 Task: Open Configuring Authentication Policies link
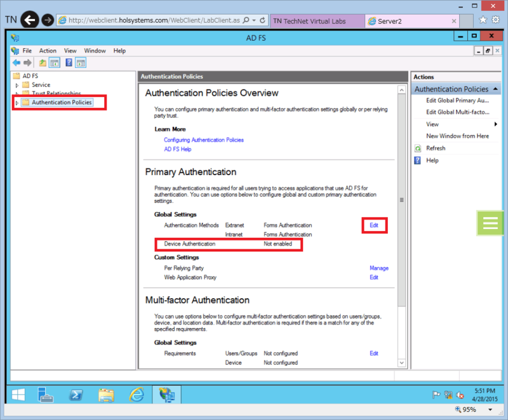click(x=203, y=140)
